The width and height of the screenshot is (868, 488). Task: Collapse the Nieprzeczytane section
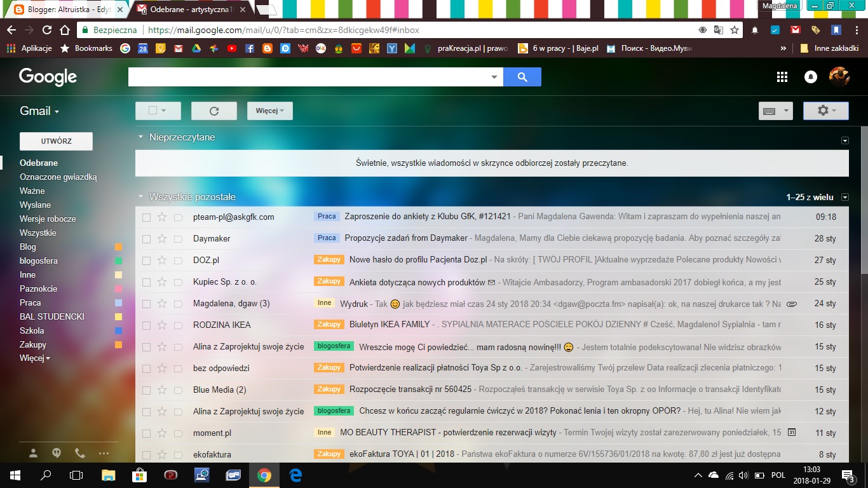tap(140, 137)
